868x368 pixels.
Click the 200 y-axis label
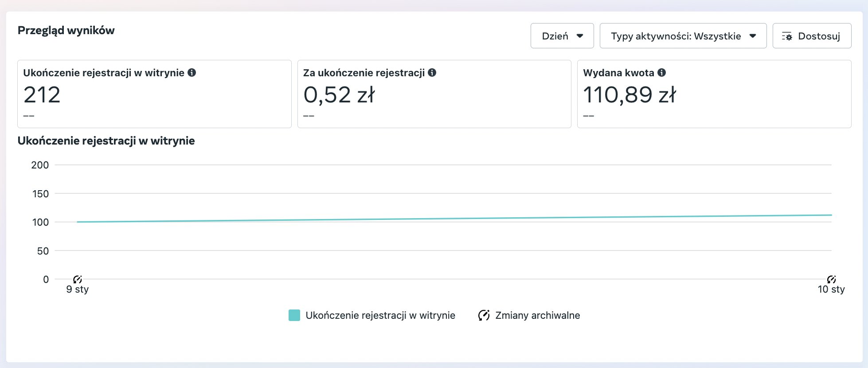(x=40, y=165)
